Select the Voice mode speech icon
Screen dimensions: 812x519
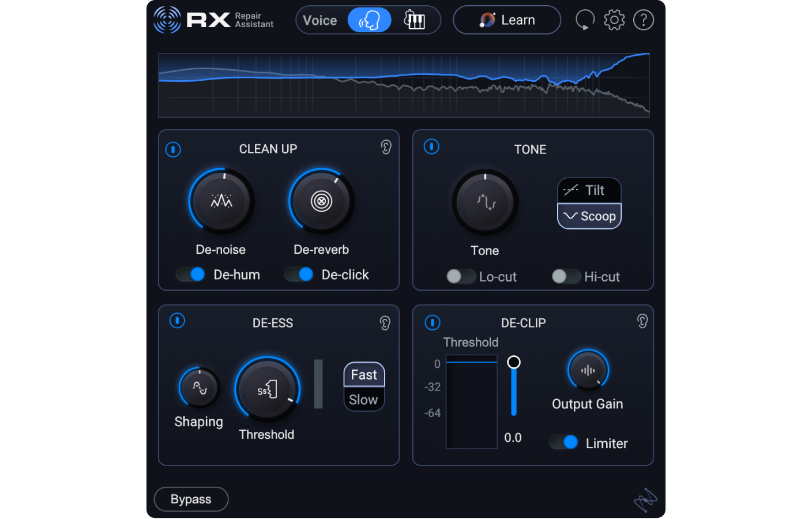coord(369,20)
